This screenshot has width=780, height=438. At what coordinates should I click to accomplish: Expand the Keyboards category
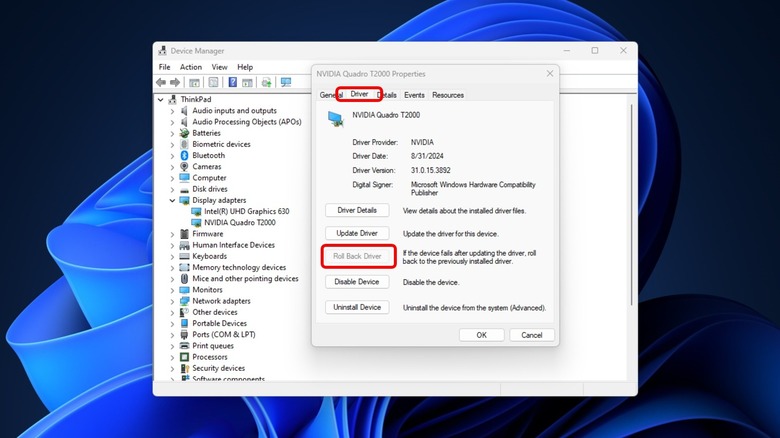tap(172, 256)
